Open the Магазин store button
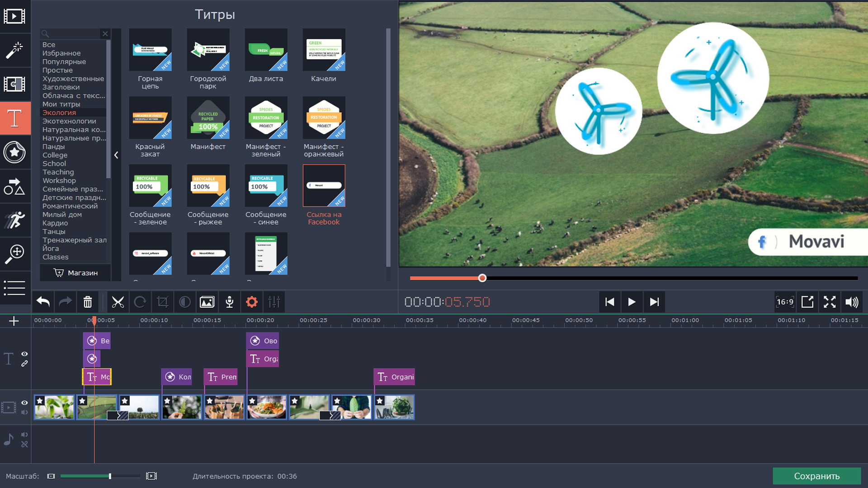Screen dimensions: 868x488 click(x=75, y=273)
